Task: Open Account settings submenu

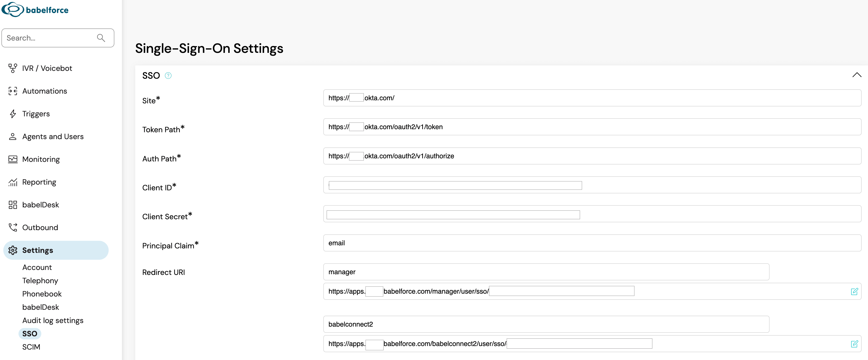Action: click(37, 267)
